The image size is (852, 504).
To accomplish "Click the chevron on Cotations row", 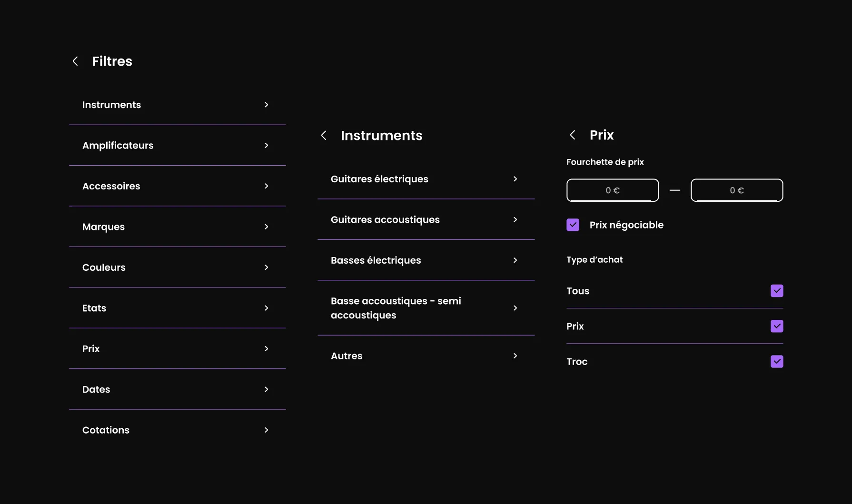I will [267, 430].
